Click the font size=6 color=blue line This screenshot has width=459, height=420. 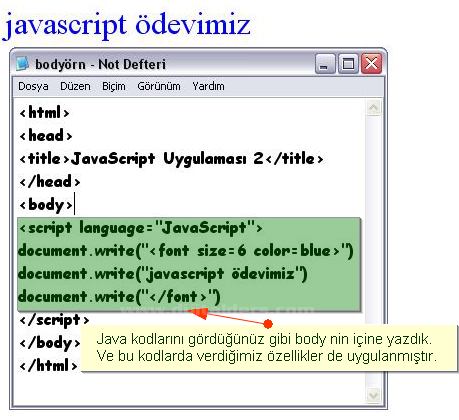coord(186,251)
